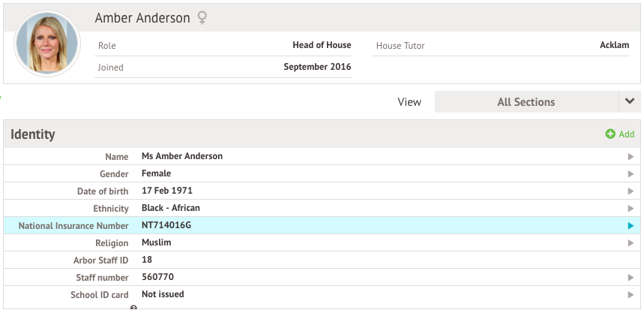Click the Add button label text
Screen dimensions: 644x313
(x=626, y=134)
